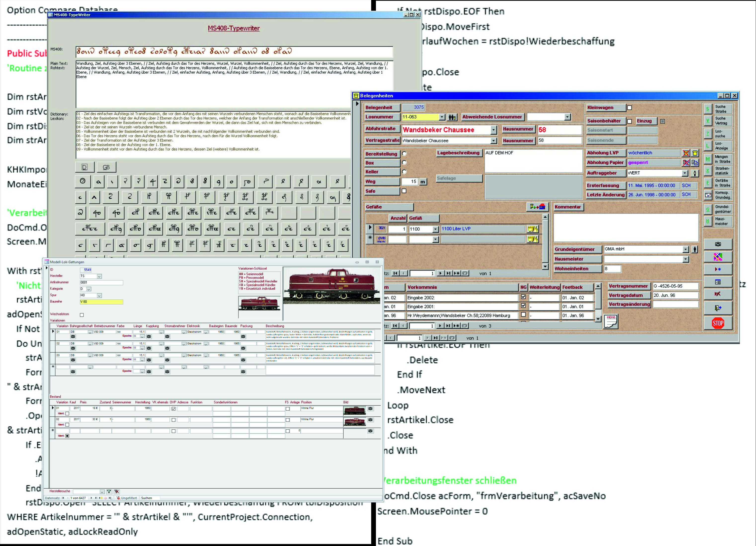
Task: Click the GB language button in MS408-TypeWriter
Action: (106, 167)
